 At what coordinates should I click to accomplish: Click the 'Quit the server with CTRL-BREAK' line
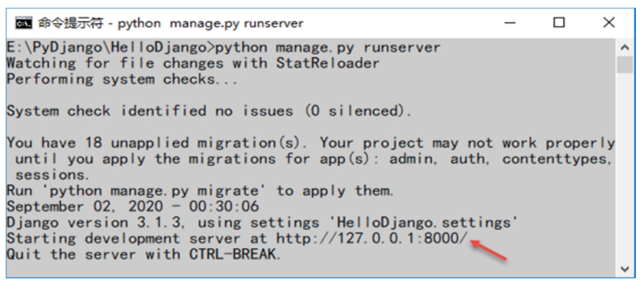144,254
